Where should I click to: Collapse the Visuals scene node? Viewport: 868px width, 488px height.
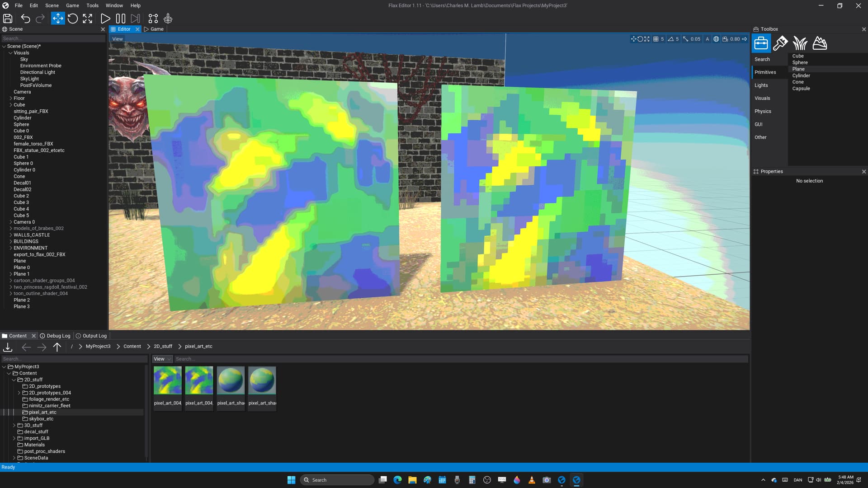click(11, 53)
